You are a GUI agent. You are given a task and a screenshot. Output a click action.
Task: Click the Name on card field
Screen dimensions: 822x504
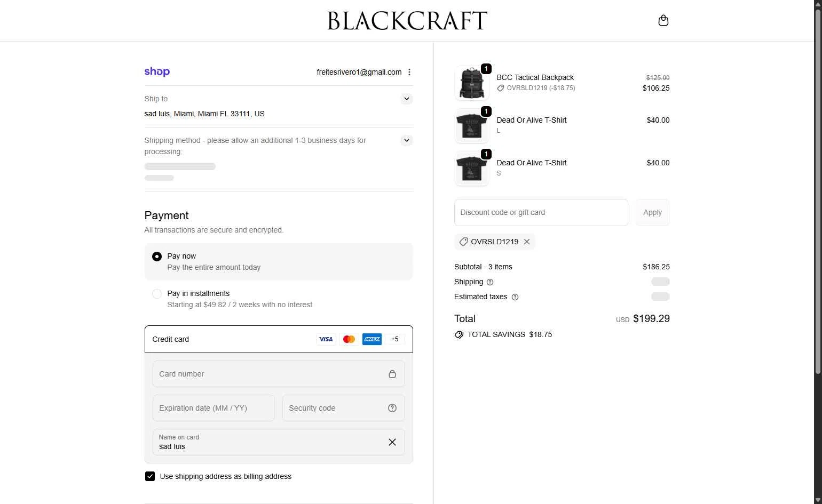[x=279, y=442]
